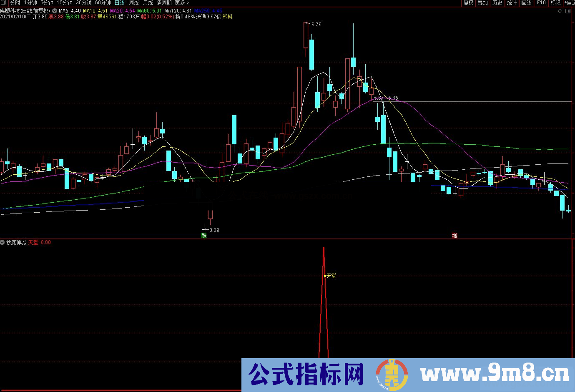This screenshot has height=392, width=575.
Task: Click the 开3.85 opening price value
Action: 40,17
